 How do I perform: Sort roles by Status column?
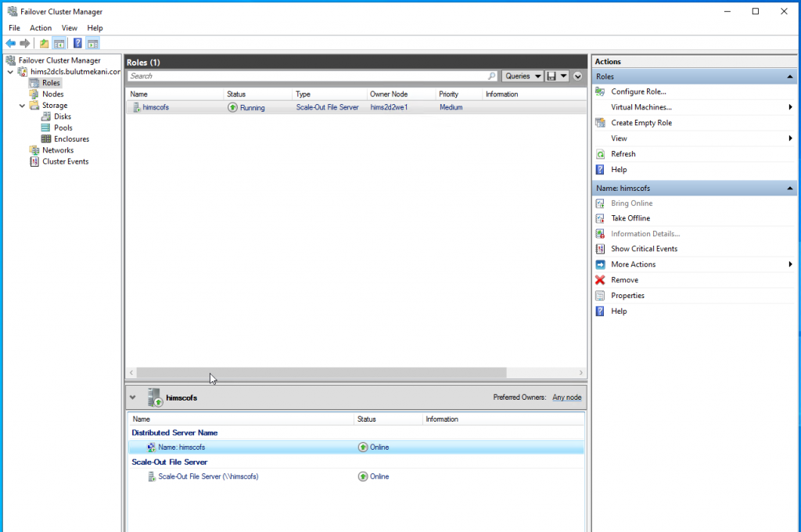click(x=258, y=94)
